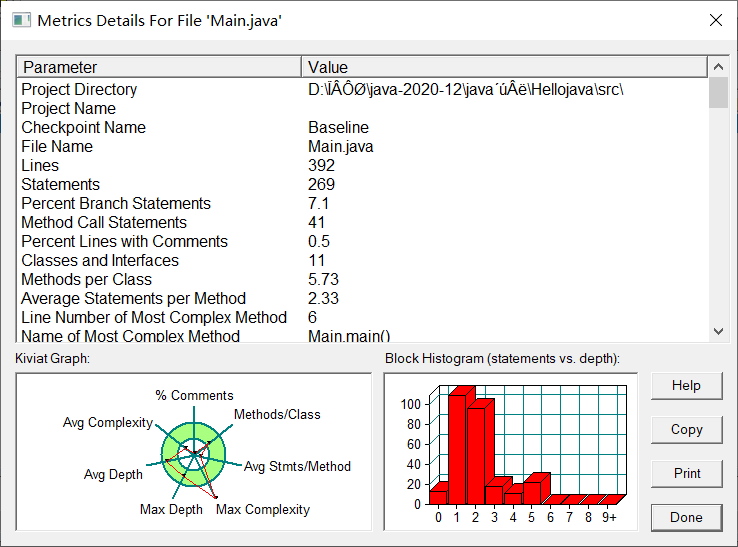Viewport: 738px width, 547px height.
Task: Click the 392 lines value
Action: [321, 165]
